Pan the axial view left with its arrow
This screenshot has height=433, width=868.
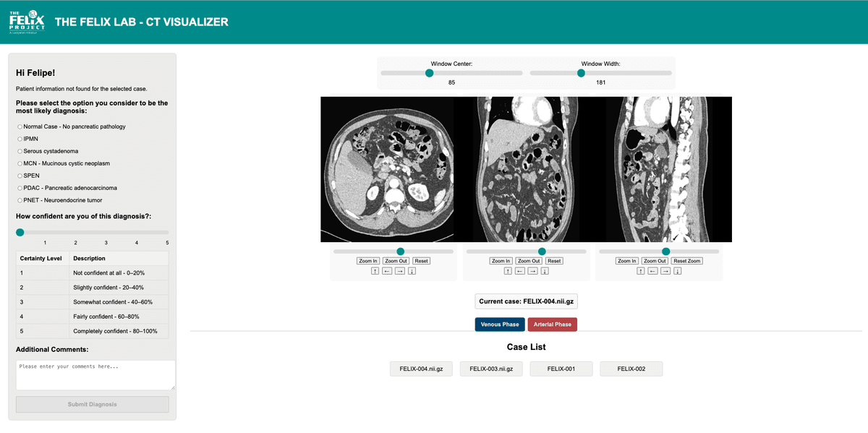[387, 271]
